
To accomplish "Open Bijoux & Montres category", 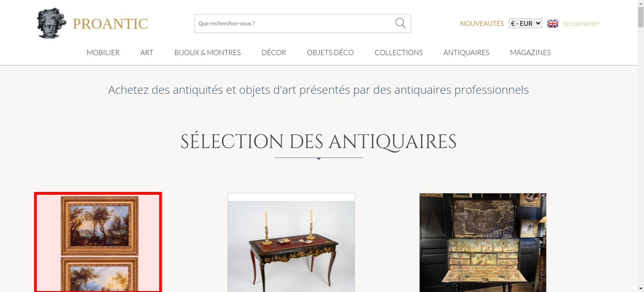I will tap(207, 52).
